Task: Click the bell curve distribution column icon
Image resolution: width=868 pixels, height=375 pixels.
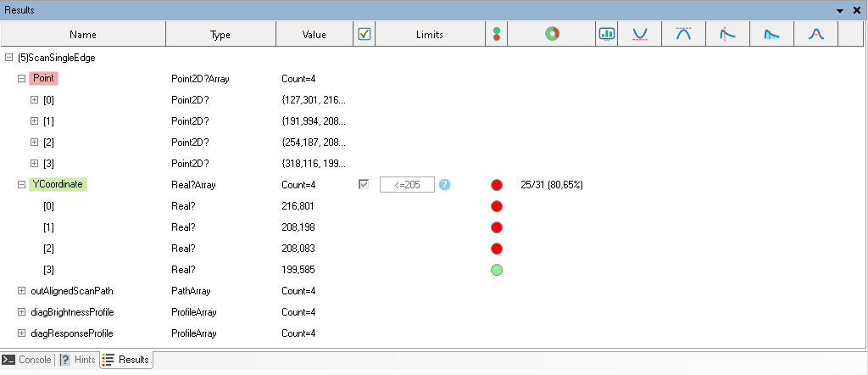Action: click(816, 35)
